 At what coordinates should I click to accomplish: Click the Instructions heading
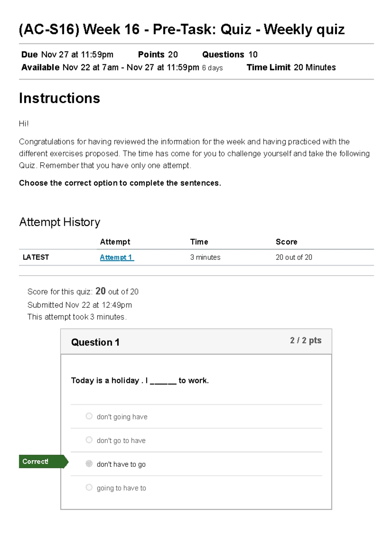click(59, 98)
